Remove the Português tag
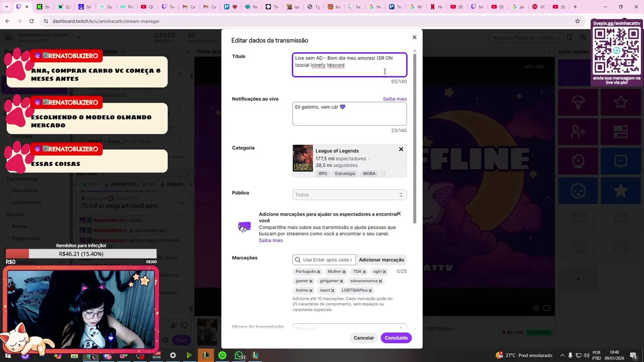644x362 pixels. click(x=318, y=272)
